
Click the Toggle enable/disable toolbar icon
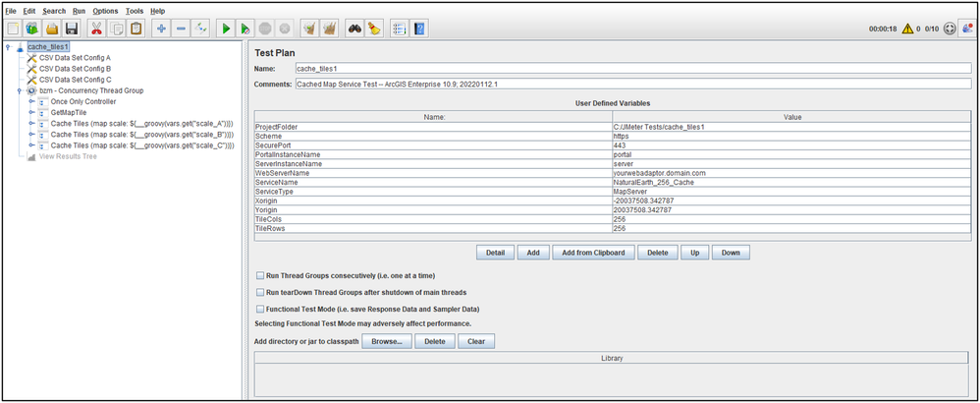[200, 29]
